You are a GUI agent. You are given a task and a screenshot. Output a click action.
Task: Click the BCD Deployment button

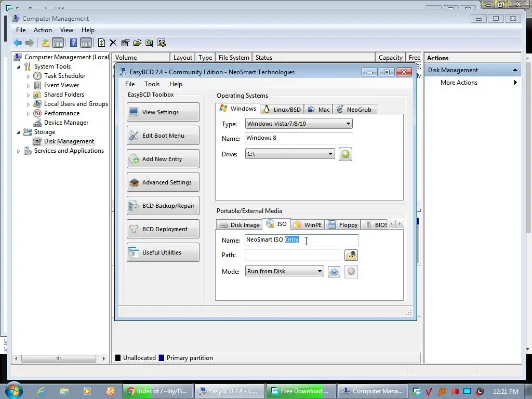[163, 229]
